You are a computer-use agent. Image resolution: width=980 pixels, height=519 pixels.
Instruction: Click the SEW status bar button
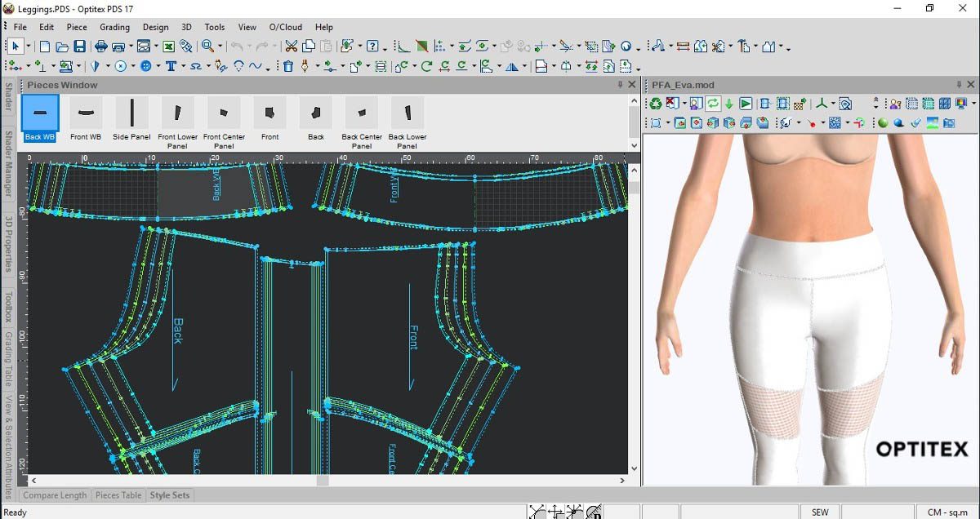click(820, 512)
